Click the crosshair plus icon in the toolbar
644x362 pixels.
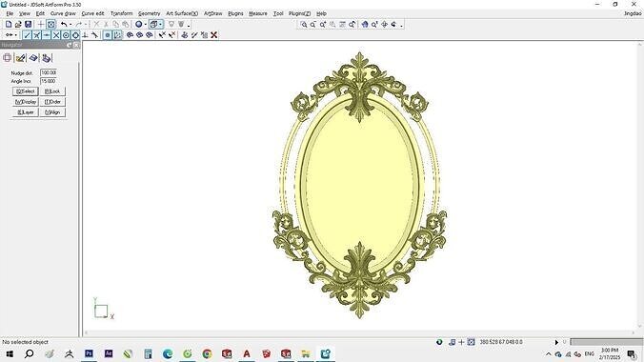point(41,24)
